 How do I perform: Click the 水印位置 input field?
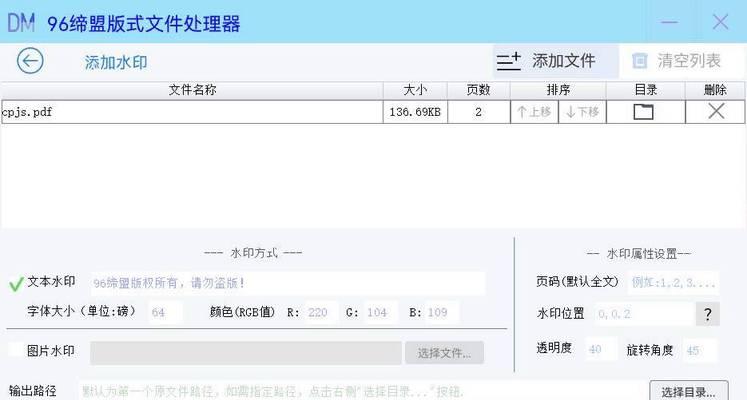pyautogui.click(x=644, y=314)
